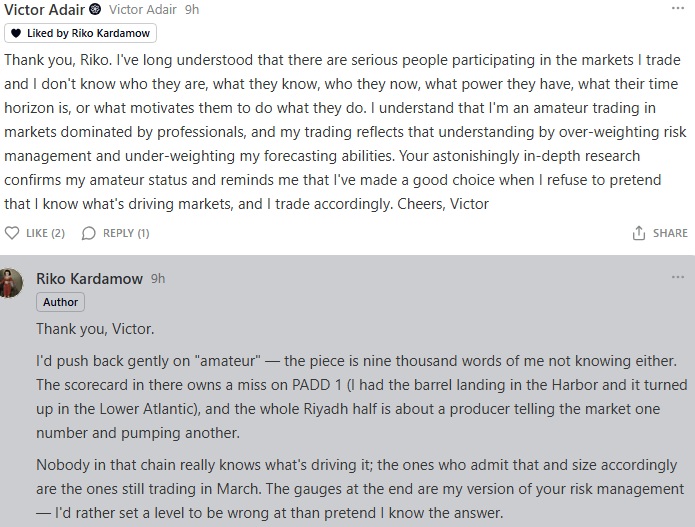Image resolution: width=695 pixels, height=527 pixels.
Task: Click the share arrow icon
Action: (x=638, y=233)
